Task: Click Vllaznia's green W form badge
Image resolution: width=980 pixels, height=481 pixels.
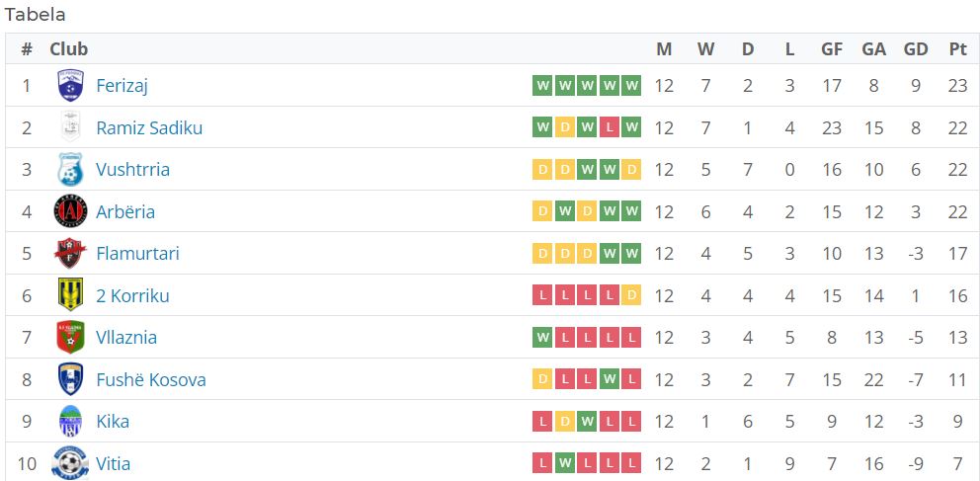Action: pyautogui.click(x=542, y=338)
